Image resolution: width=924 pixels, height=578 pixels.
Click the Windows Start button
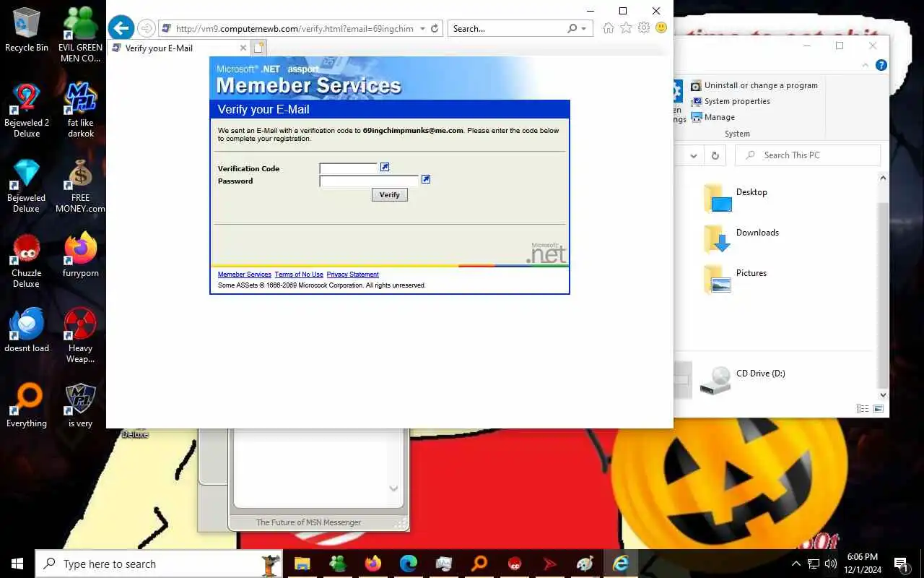tap(17, 564)
